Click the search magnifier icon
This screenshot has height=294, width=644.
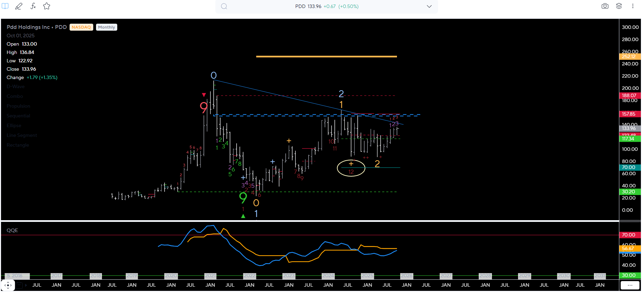pos(224,6)
